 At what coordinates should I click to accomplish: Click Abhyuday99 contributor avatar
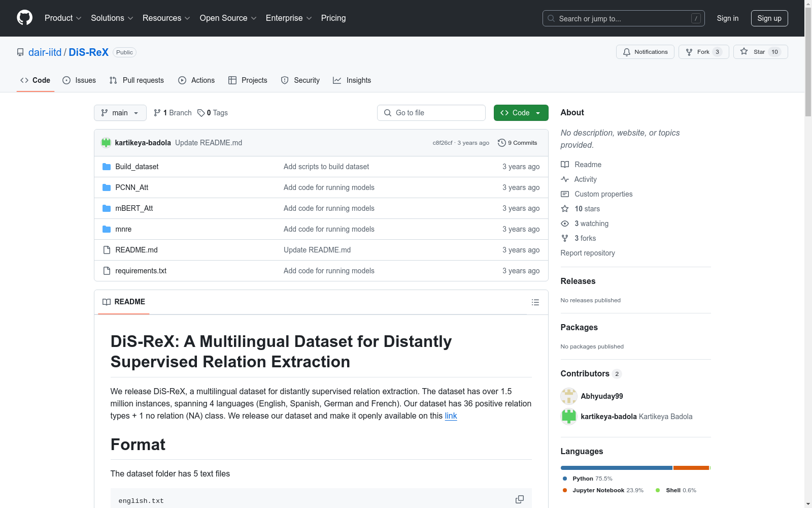coord(569,396)
